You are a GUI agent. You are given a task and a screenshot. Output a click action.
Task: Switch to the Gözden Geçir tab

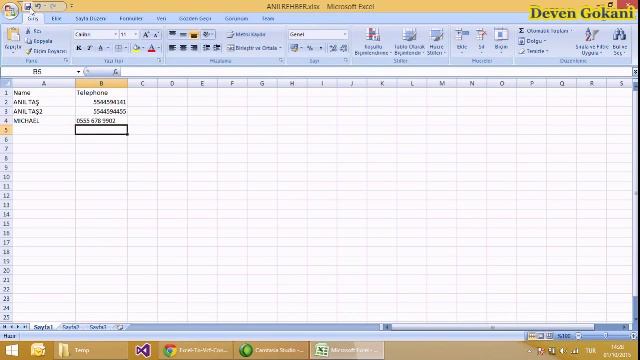(195, 19)
